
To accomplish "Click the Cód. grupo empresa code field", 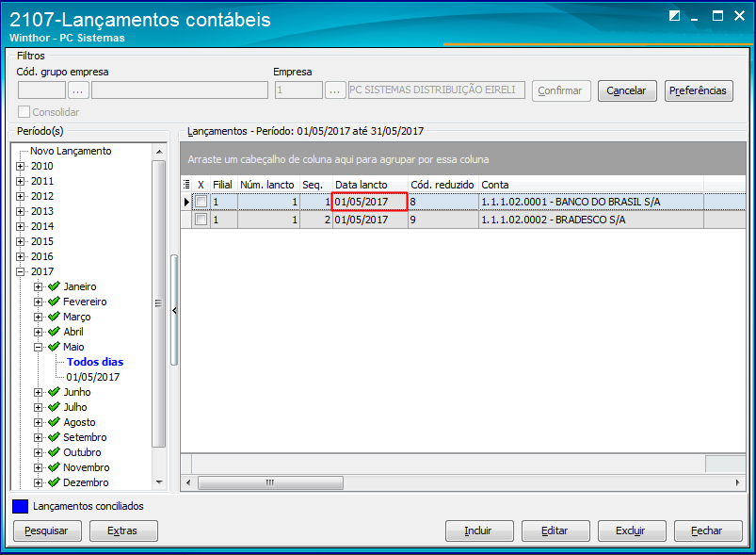I will click(41, 90).
